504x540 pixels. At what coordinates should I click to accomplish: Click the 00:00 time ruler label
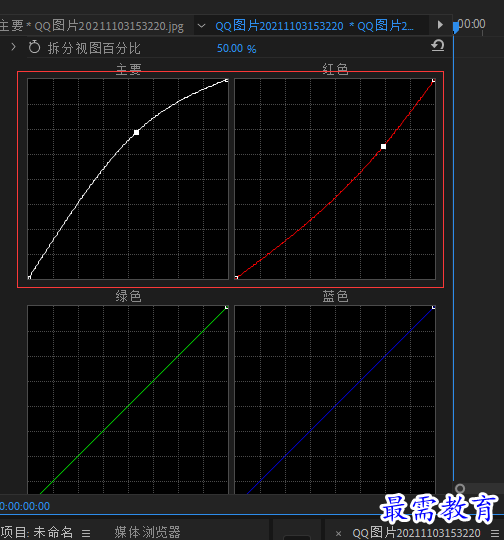(472, 24)
